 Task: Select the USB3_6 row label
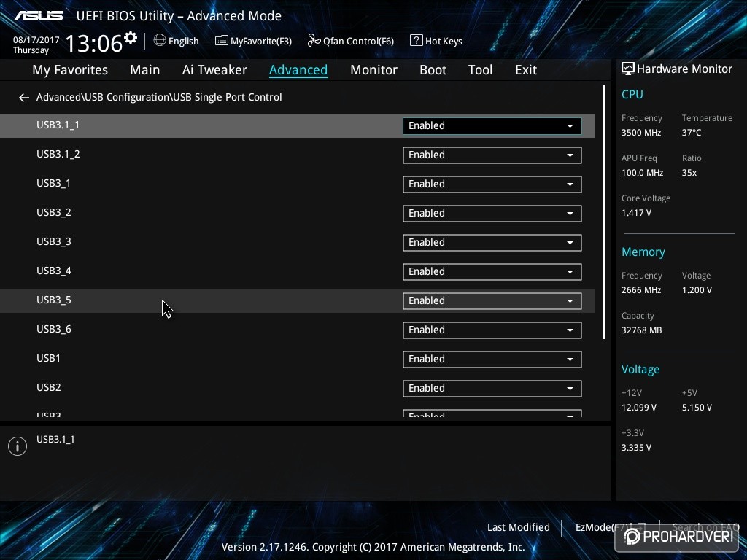click(54, 329)
